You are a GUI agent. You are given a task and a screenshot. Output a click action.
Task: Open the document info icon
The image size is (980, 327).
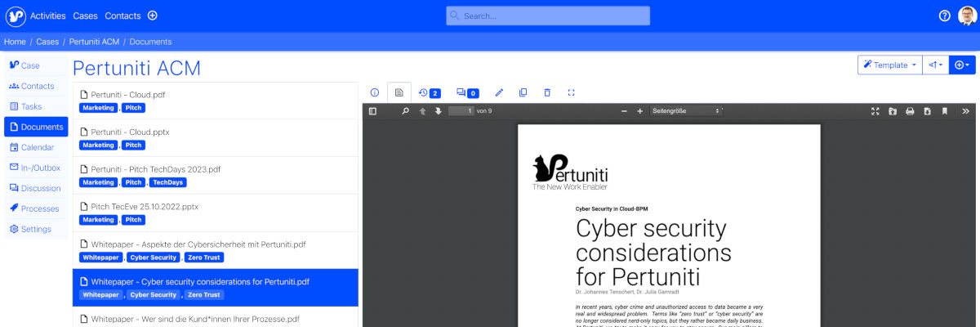pyautogui.click(x=375, y=92)
